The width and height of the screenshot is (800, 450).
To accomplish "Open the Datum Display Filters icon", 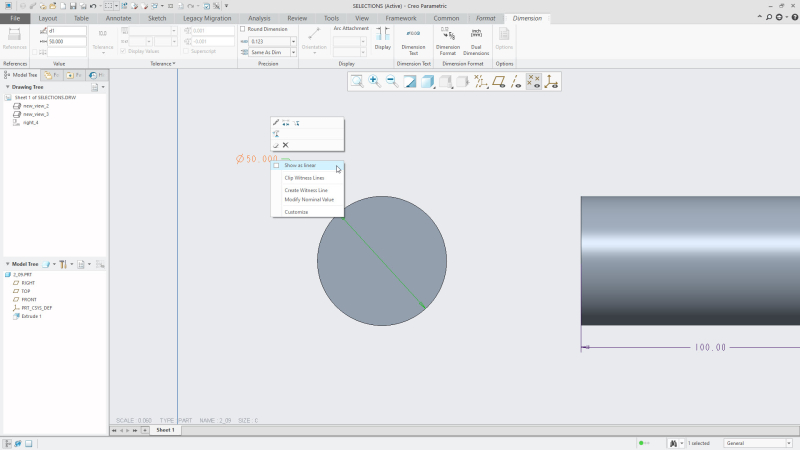I will pos(481,82).
